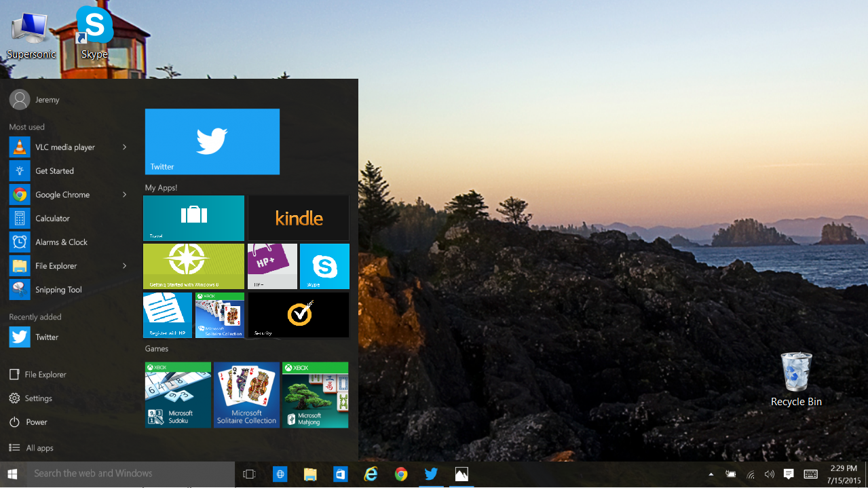Open the Jeremy user account menu
The width and height of the screenshot is (868, 488).
(x=35, y=100)
